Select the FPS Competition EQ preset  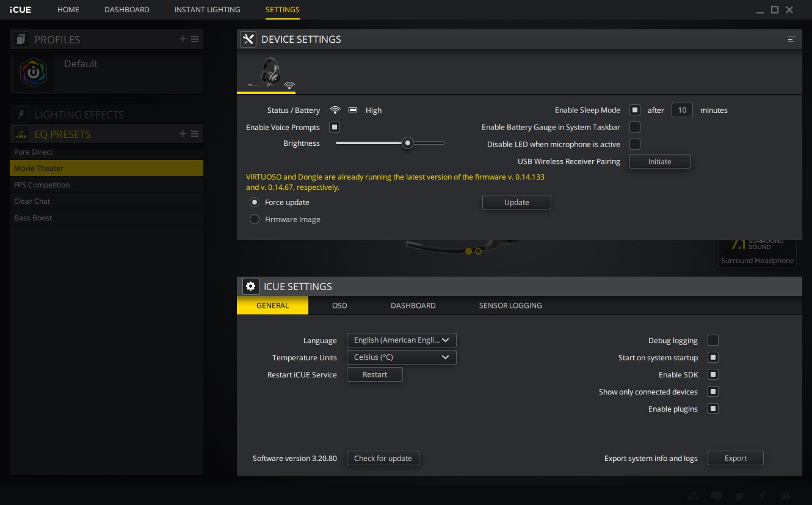click(x=106, y=184)
